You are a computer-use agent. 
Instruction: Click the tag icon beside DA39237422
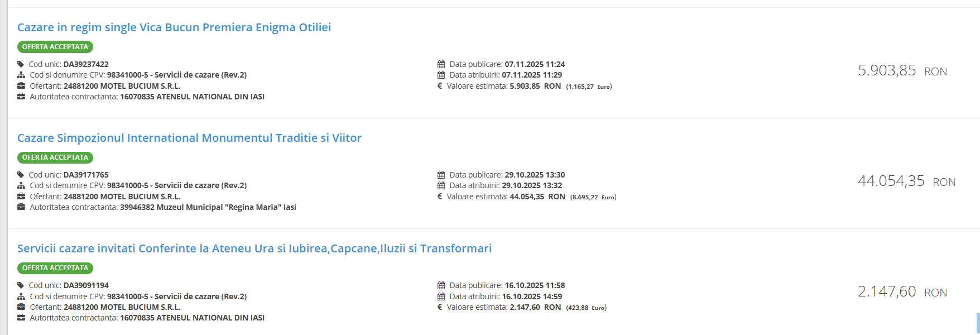[21, 64]
